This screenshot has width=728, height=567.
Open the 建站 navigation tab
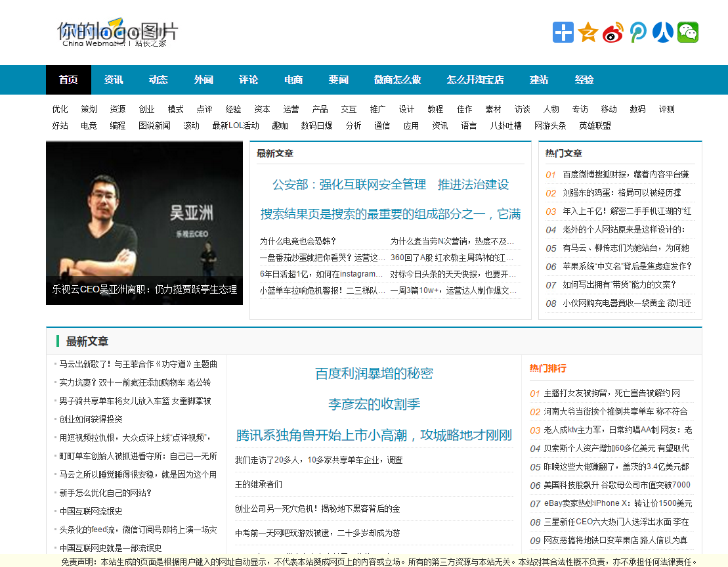(539, 80)
